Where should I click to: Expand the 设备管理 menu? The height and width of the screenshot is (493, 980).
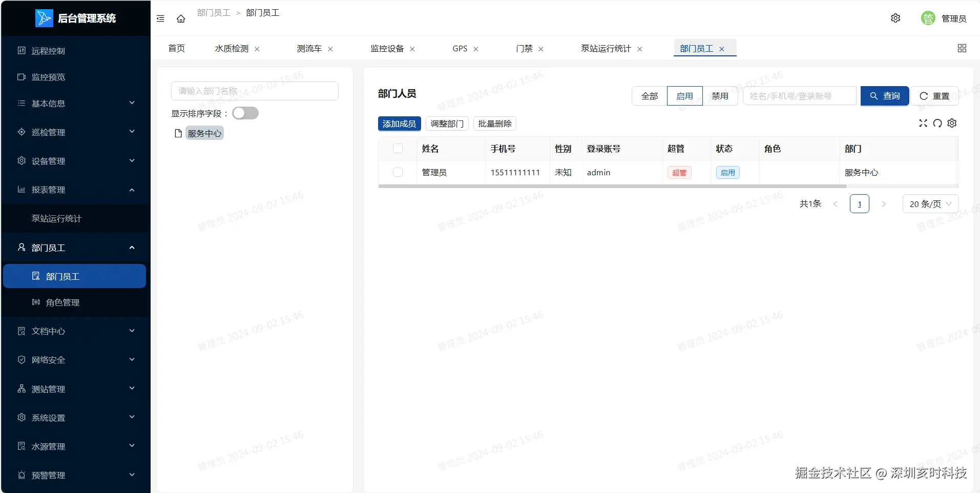[x=75, y=161]
